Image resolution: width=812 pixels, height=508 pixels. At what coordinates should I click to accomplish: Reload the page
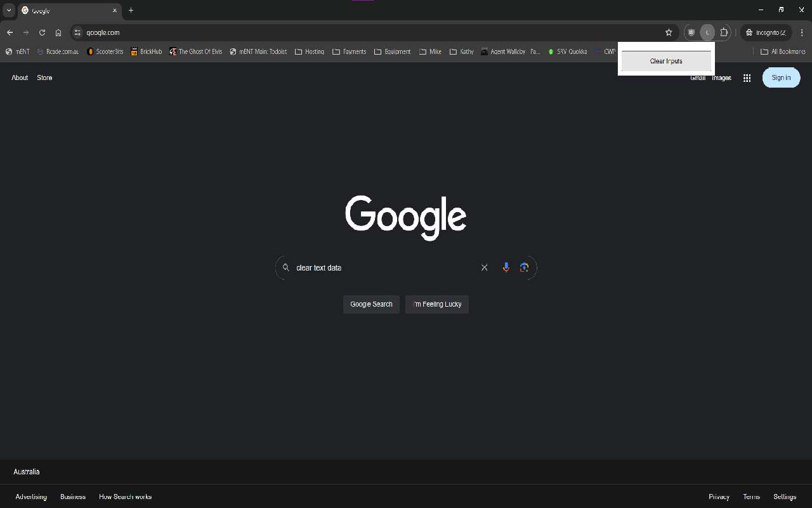click(x=42, y=32)
